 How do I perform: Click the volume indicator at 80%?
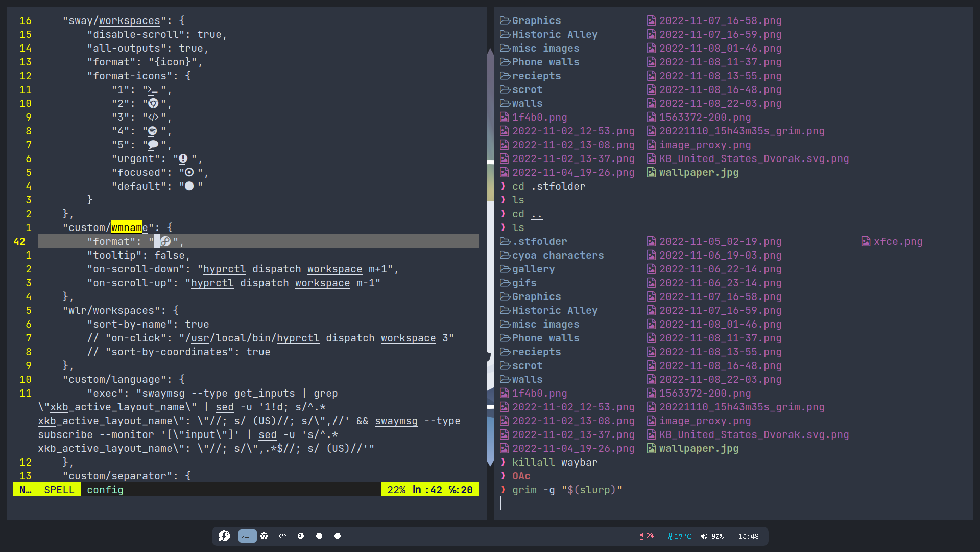point(712,536)
